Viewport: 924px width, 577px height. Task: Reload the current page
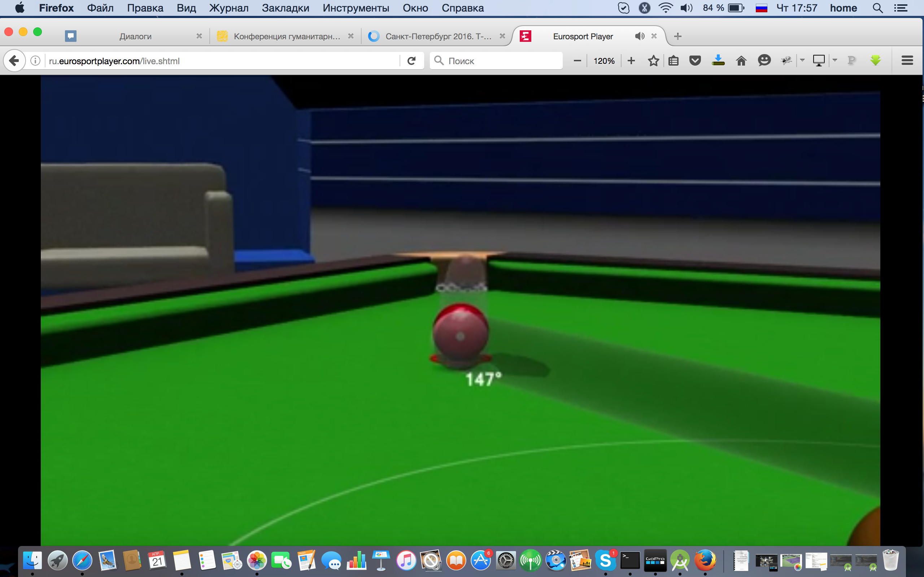pos(411,61)
